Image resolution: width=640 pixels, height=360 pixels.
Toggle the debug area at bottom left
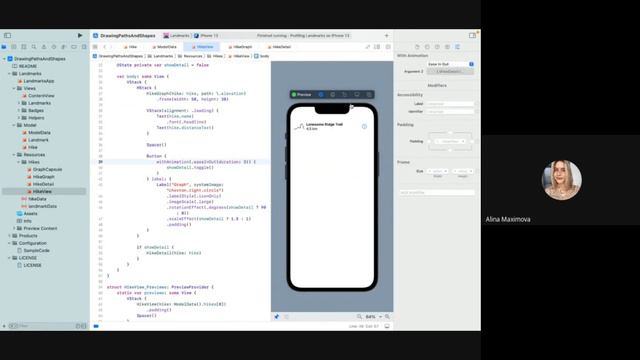pyautogui.click(x=96, y=326)
